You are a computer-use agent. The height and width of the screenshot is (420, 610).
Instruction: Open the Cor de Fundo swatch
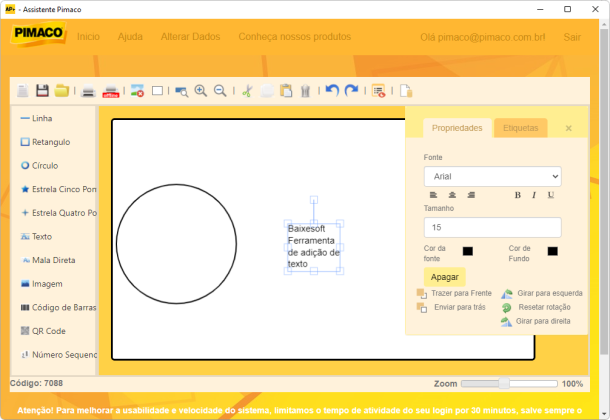552,251
